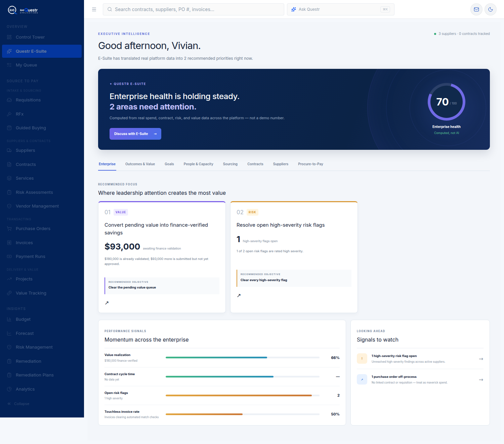Open arrow on high-severity risk card
Image resolution: width=504 pixels, height=444 pixels.
pos(239,296)
